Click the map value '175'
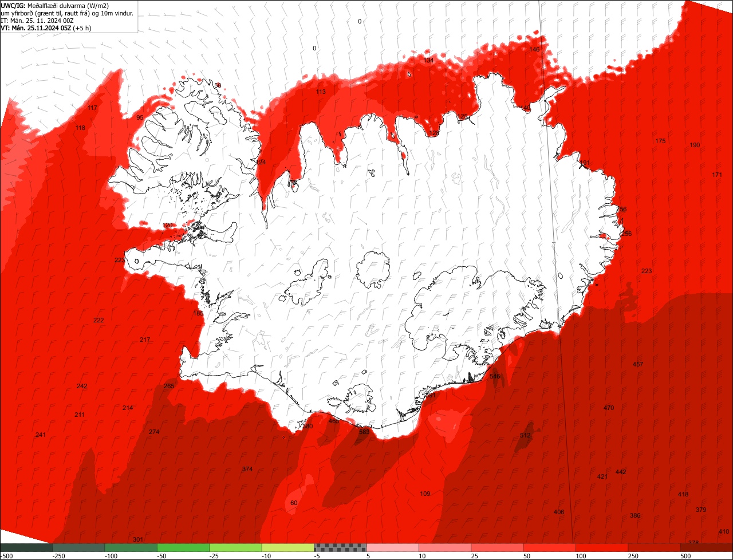This screenshot has width=733, height=560. click(x=660, y=141)
